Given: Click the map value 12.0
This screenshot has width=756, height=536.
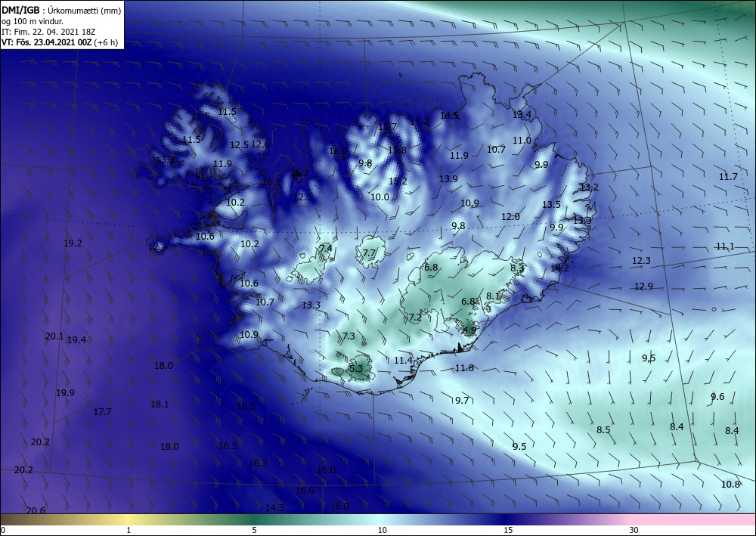Looking at the screenshot, I should (510, 216).
